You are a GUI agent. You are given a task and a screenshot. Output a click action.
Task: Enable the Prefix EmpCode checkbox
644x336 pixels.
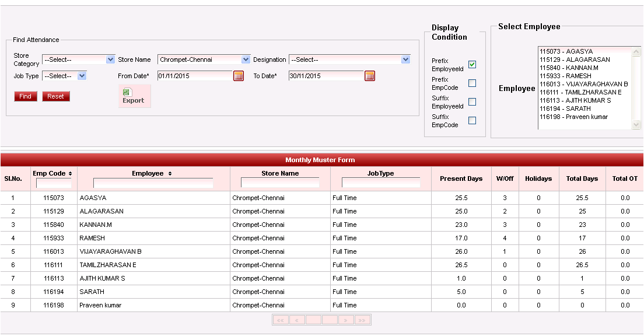[473, 83]
